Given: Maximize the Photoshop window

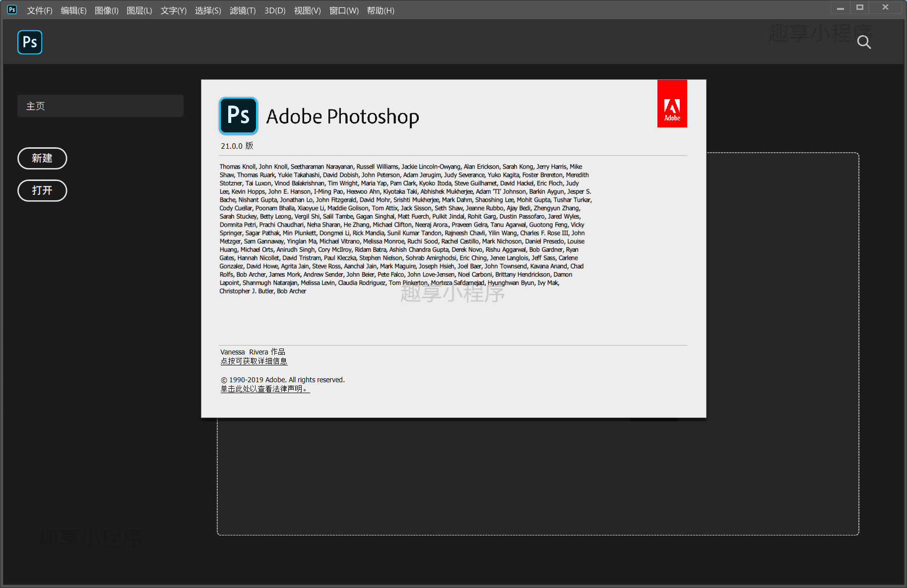Looking at the screenshot, I should (860, 7).
